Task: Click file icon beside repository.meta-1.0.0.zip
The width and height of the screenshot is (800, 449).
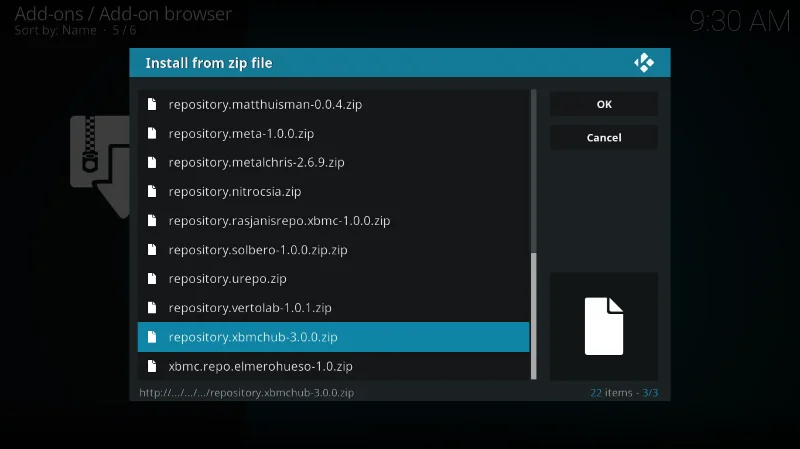Action: (152, 133)
